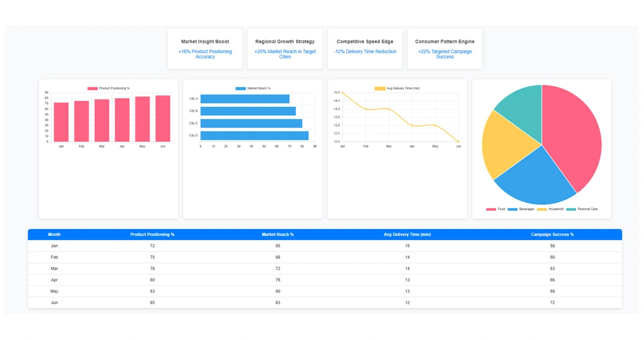Hide Food in the pie chart legend

496,209
